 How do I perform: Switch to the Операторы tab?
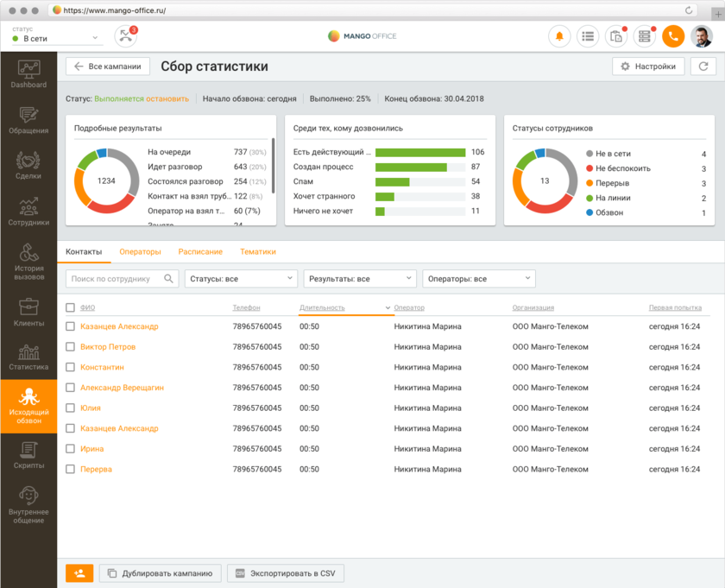click(140, 252)
